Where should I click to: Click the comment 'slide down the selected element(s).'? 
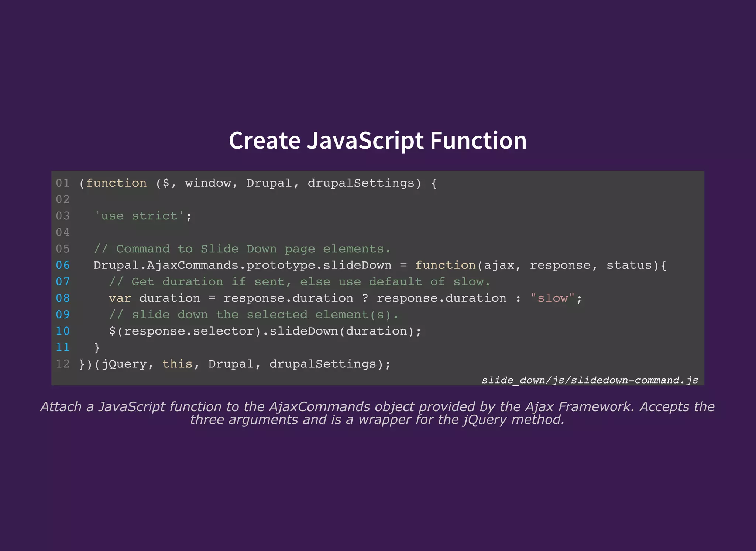[x=254, y=315]
